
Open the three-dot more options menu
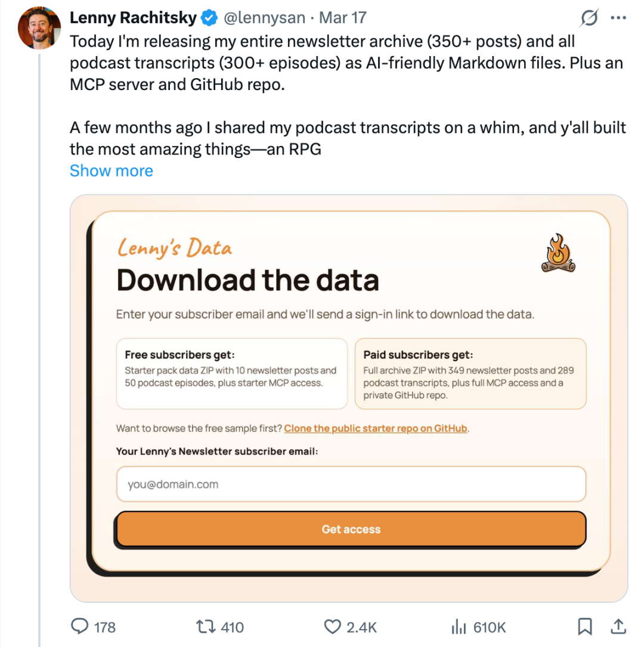[x=618, y=18]
